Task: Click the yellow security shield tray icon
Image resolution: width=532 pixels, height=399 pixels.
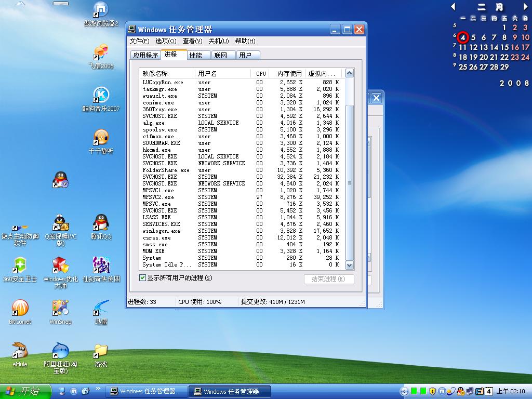Action: [432, 391]
